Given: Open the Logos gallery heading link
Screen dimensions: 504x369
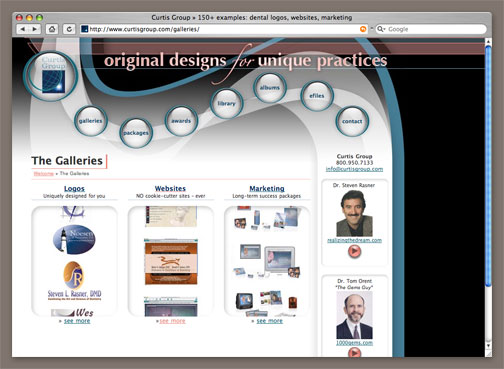Looking at the screenshot, I should click(x=74, y=189).
